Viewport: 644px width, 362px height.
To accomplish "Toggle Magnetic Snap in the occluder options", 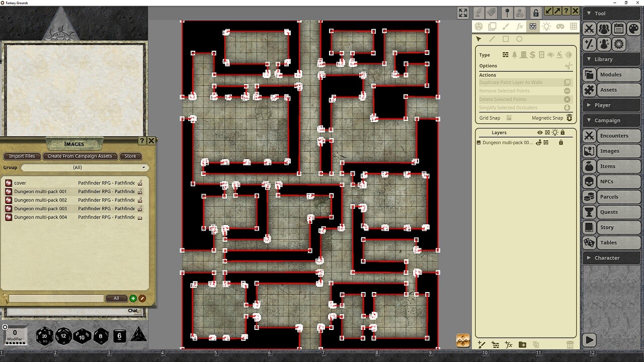I will (x=569, y=118).
